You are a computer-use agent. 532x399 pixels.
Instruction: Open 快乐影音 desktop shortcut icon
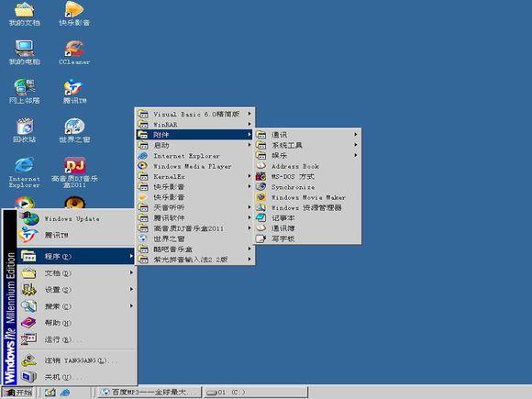tap(74, 14)
